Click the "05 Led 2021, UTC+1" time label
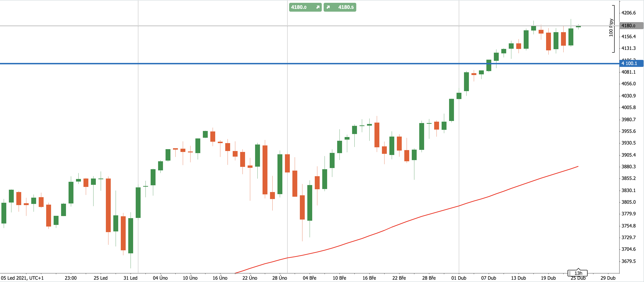Screen dimensions: 644x282 [x=22, y=278]
